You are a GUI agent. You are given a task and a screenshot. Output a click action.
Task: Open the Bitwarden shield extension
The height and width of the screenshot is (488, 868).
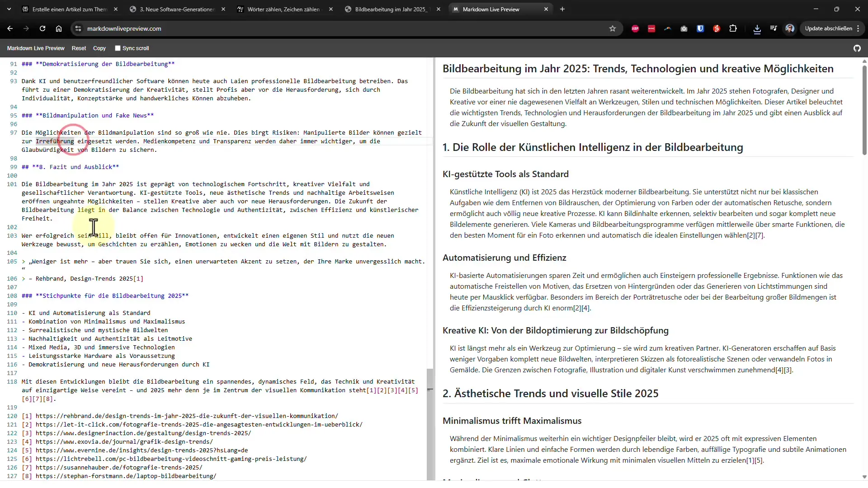click(x=700, y=28)
